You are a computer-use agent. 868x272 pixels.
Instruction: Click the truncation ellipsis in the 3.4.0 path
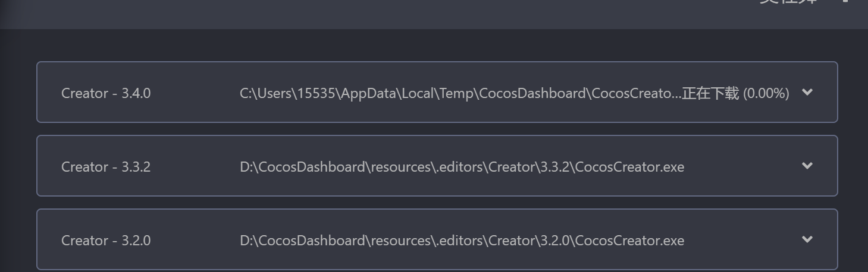tap(676, 94)
